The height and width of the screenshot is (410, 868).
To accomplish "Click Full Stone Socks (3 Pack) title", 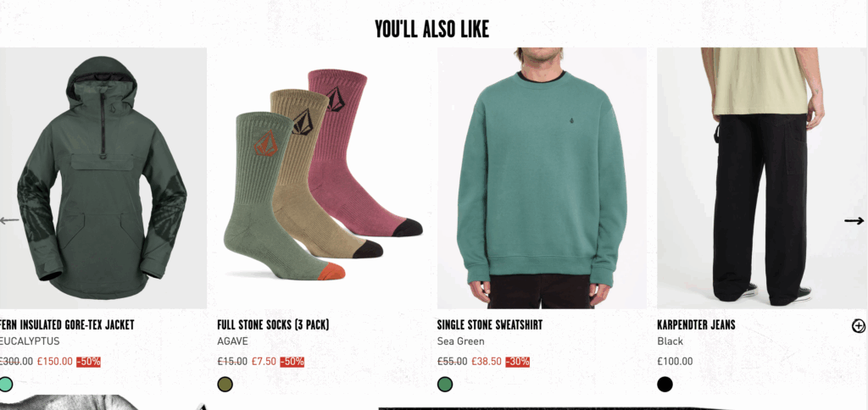I will 274,324.
